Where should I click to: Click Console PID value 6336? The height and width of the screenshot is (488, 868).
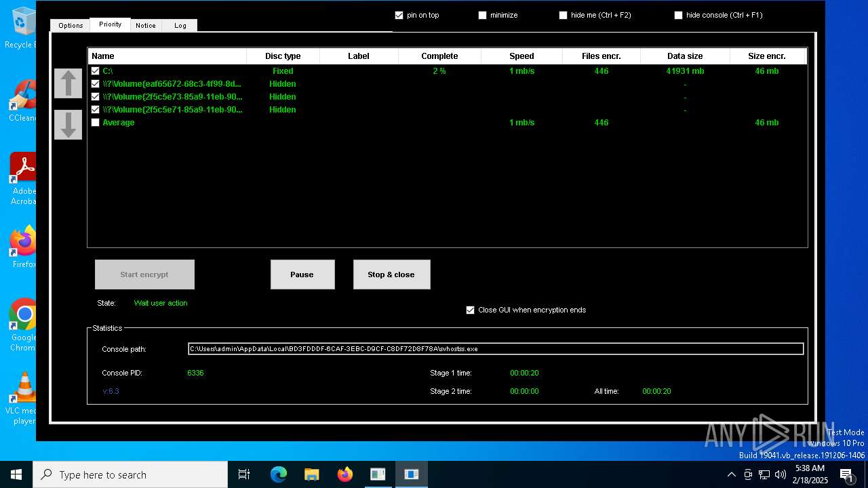pyautogui.click(x=195, y=373)
